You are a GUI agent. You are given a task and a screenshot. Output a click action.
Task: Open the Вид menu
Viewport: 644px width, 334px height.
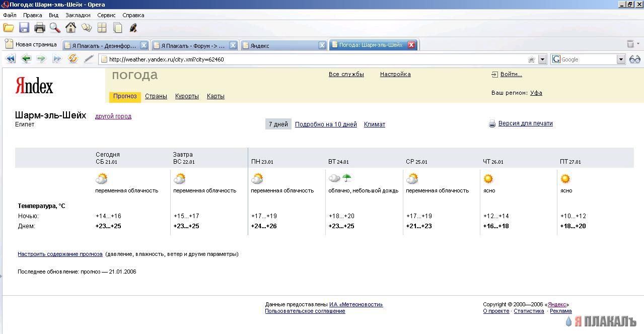click(x=53, y=15)
